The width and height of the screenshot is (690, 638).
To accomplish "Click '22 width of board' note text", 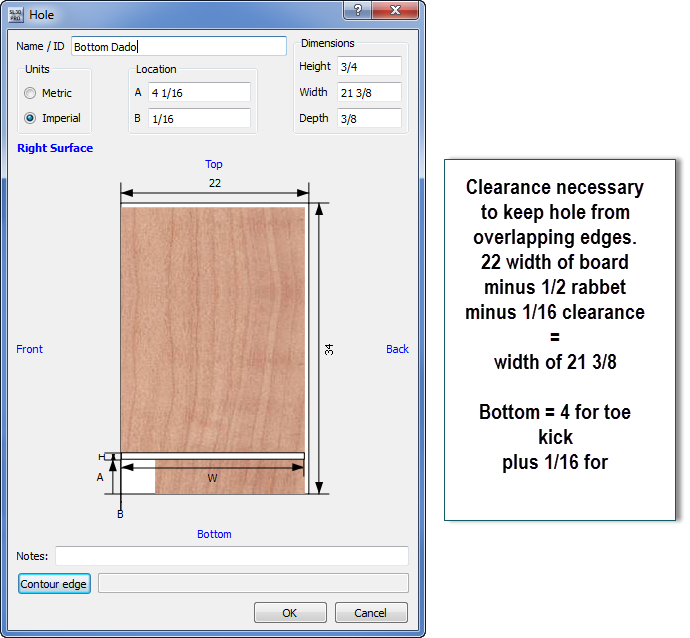I will click(x=555, y=262).
